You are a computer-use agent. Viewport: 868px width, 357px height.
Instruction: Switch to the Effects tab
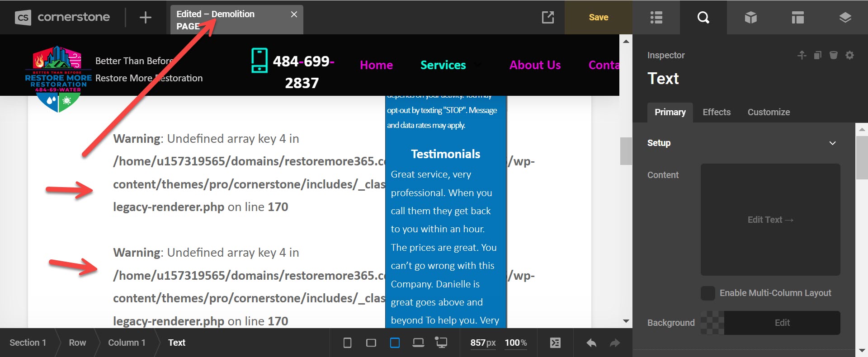[x=716, y=112]
